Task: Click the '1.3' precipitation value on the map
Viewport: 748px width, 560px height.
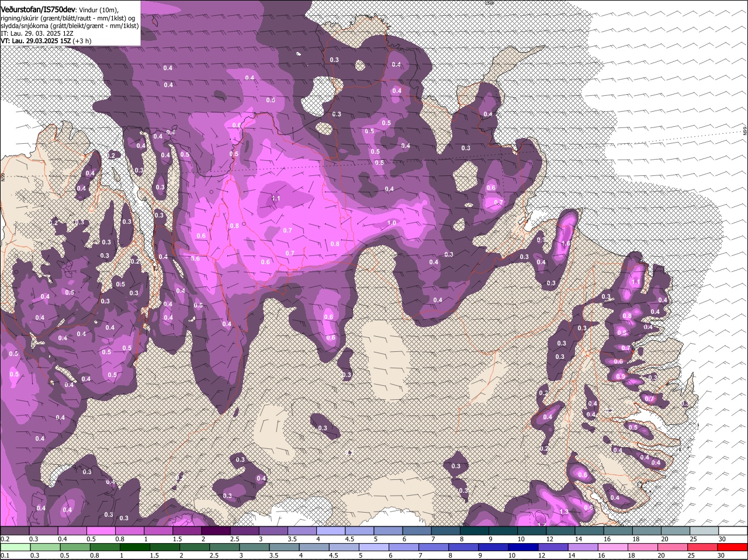Action: point(564,511)
